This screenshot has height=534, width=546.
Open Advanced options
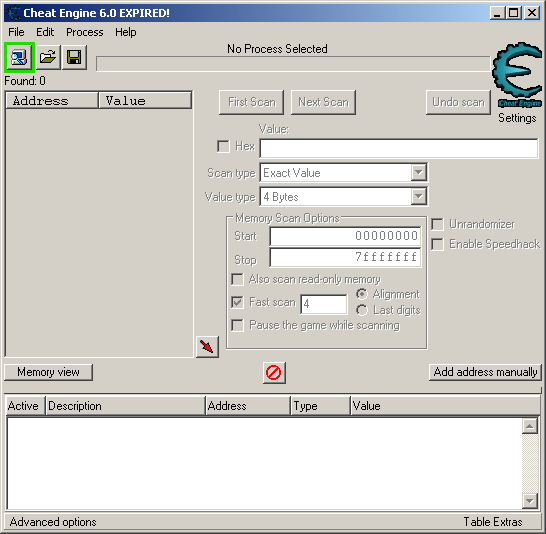53,522
